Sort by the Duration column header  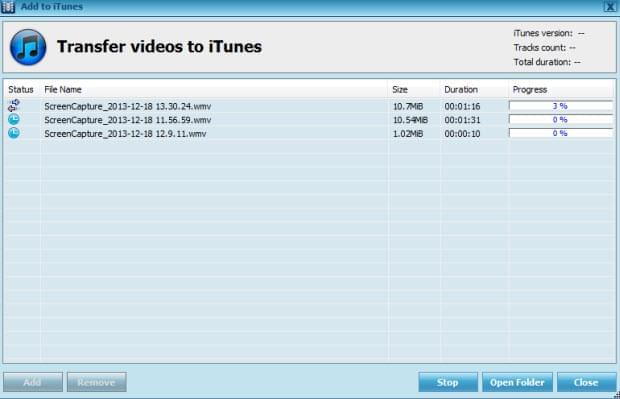(x=461, y=90)
